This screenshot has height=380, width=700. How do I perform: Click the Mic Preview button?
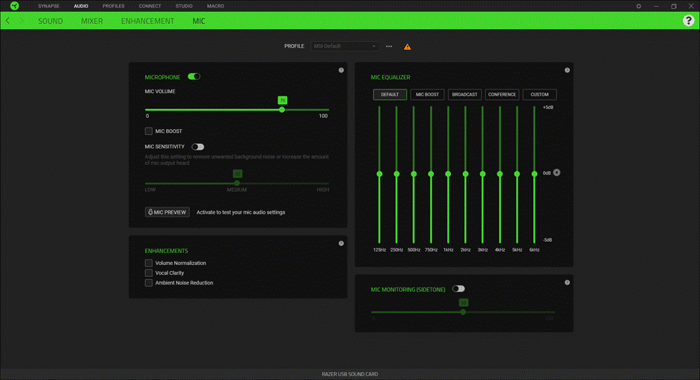coord(167,212)
